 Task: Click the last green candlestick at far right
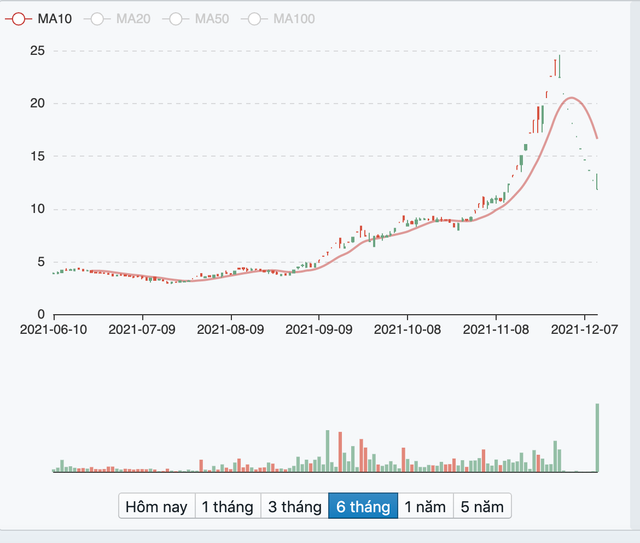tap(597, 181)
